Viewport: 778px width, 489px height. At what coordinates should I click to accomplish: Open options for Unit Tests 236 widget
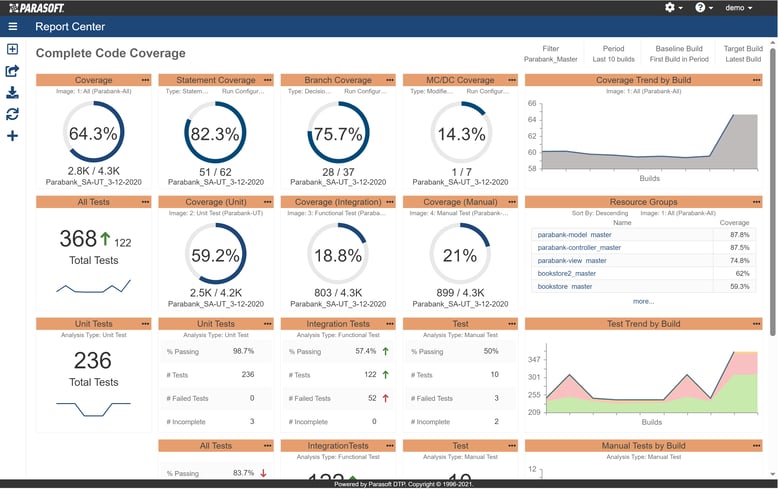(145, 324)
